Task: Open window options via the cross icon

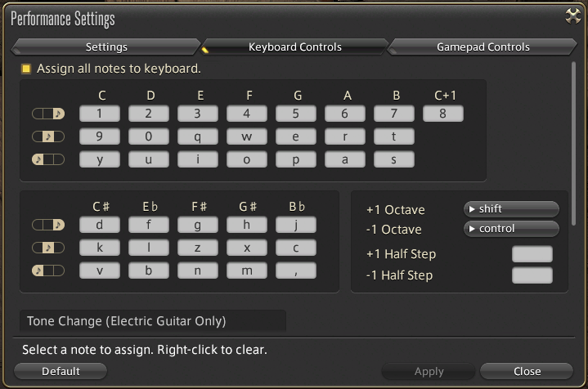Action: [x=572, y=16]
